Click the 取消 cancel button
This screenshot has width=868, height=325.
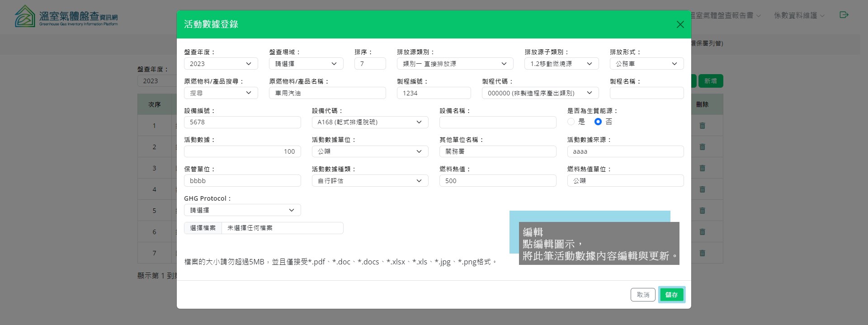[x=643, y=295]
